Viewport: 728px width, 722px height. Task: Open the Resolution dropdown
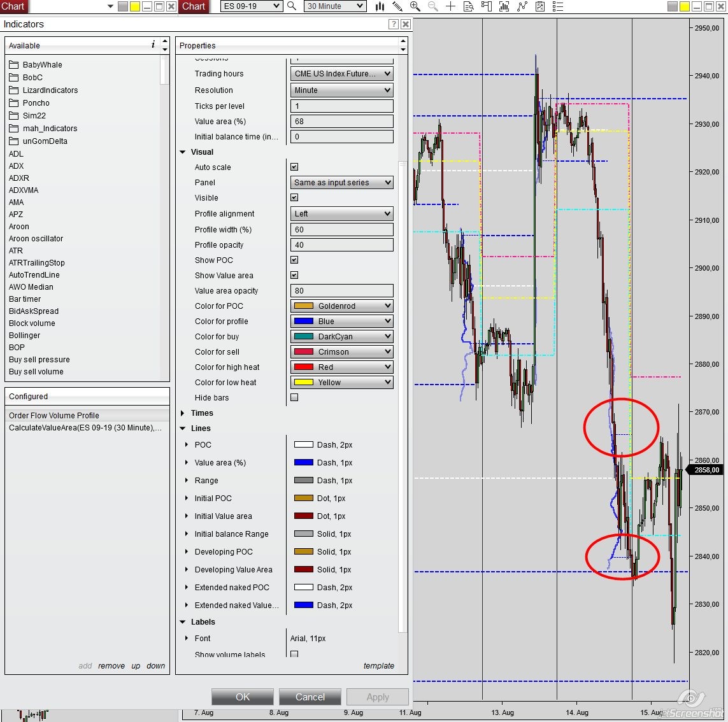[x=342, y=90]
